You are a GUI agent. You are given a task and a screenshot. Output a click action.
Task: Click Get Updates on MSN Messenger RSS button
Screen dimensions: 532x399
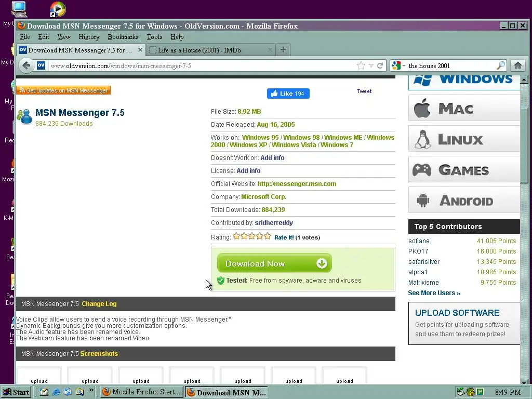click(63, 90)
